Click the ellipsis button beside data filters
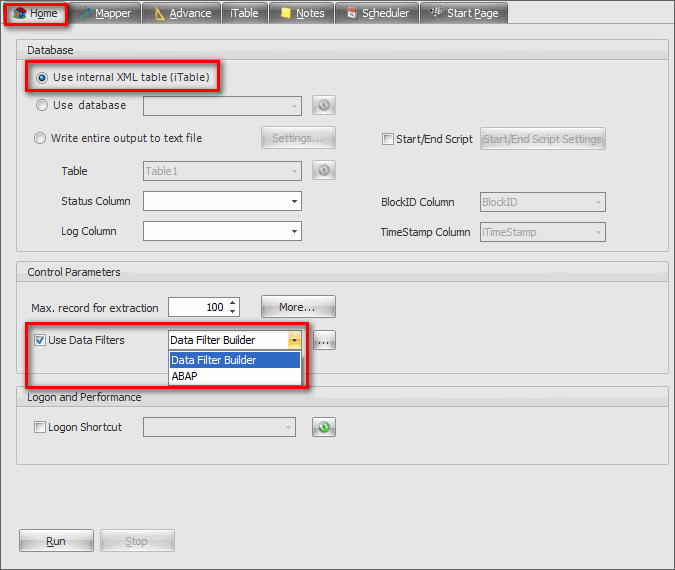This screenshot has width=675, height=570. 324,341
